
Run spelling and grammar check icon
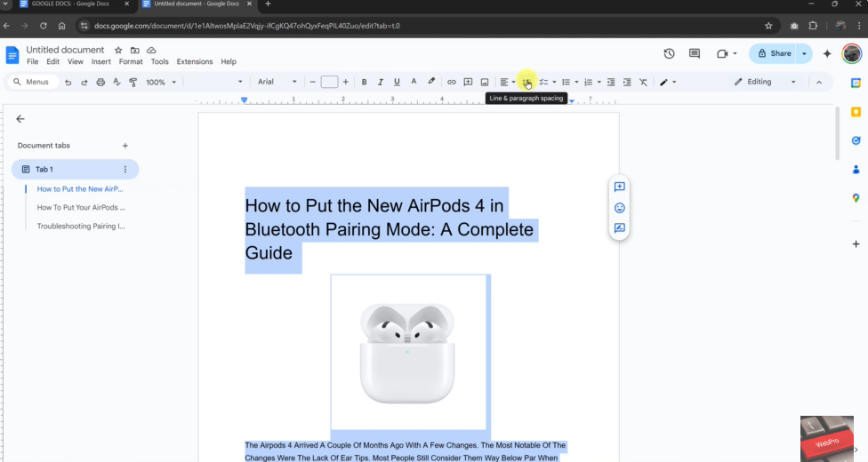(117, 82)
